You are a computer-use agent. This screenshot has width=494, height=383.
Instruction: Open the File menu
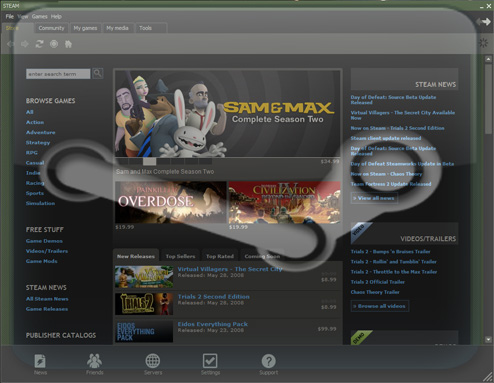(10, 16)
